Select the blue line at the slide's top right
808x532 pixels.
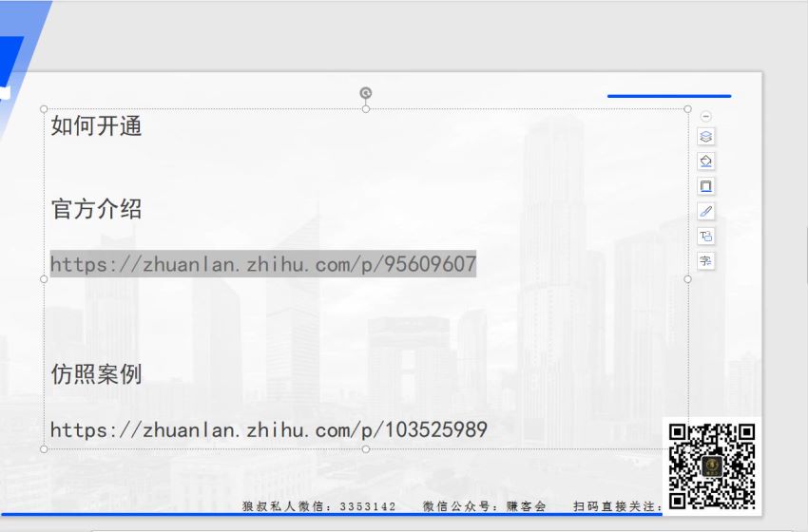click(x=669, y=96)
